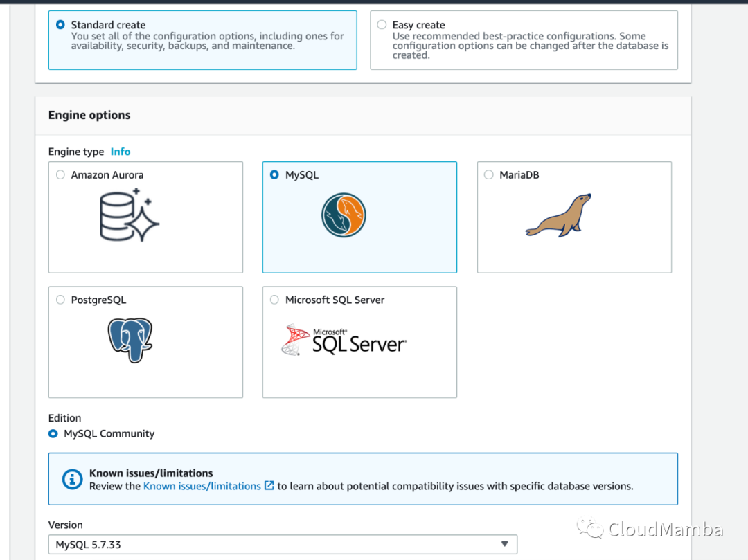
Task: Choose PostgreSQL engine radio button
Action: tap(60, 300)
